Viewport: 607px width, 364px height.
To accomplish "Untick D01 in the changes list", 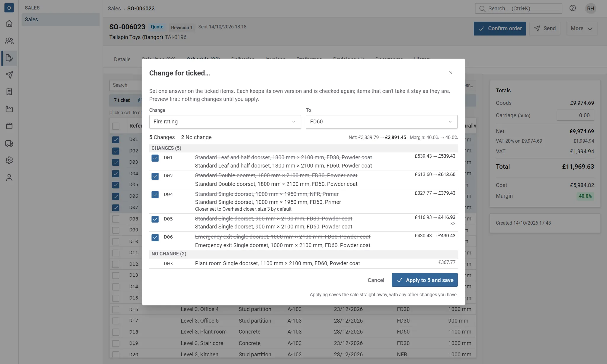I will (x=155, y=158).
